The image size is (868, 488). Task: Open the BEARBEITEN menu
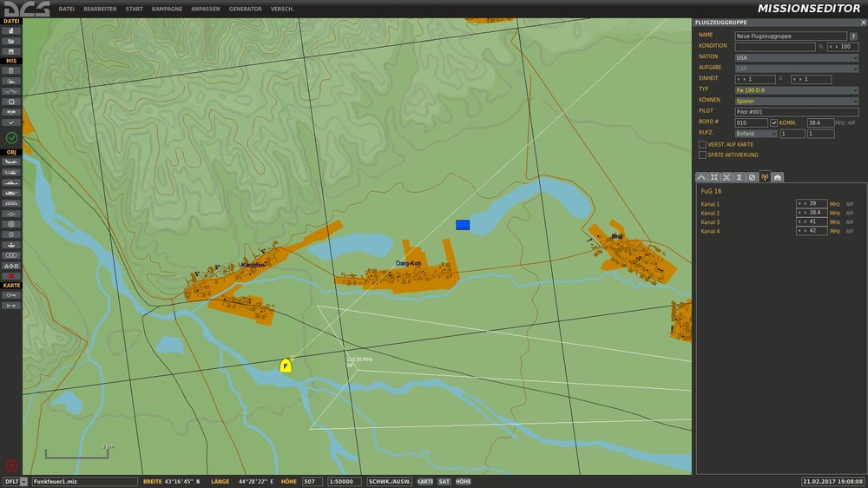(100, 9)
